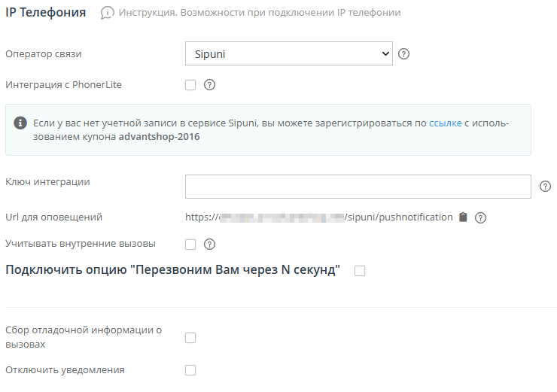Click the Ключ интеграции label

tap(47, 182)
